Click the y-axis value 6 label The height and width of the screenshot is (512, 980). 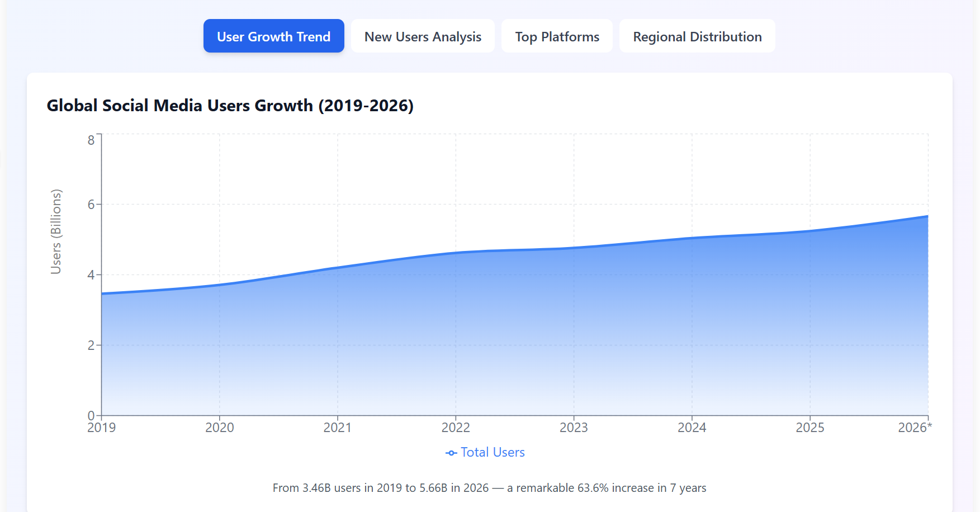[x=91, y=205]
